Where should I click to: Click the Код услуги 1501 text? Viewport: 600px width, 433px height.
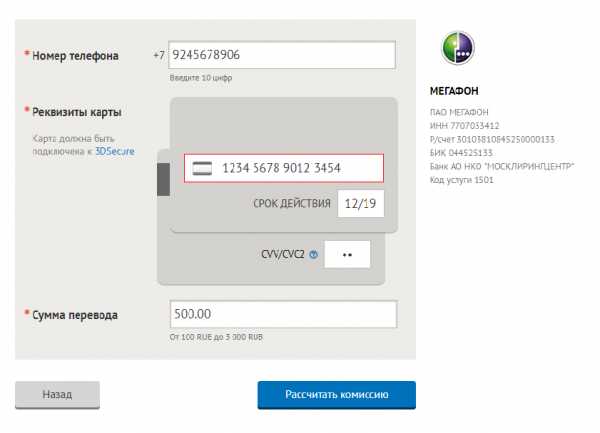pos(461,180)
